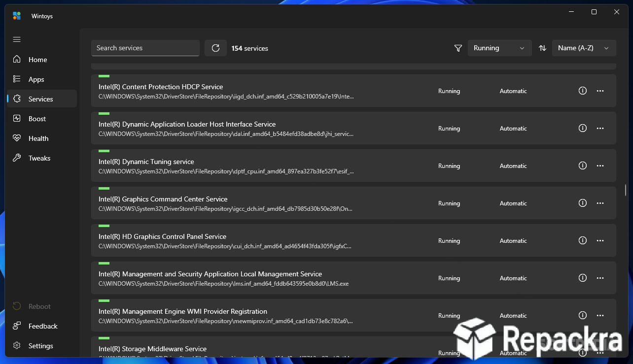This screenshot has height=364, width=633.
Task: Minimize the Wintoys window
Action: (571, 12)
